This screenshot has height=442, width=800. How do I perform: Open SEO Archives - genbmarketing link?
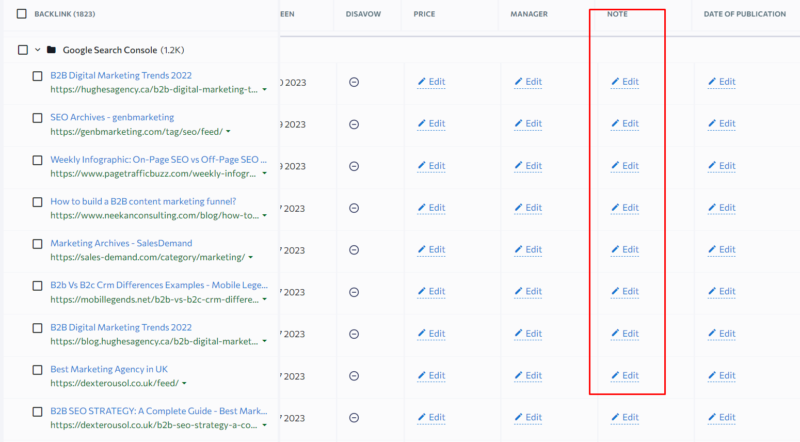tap(112, 117)
